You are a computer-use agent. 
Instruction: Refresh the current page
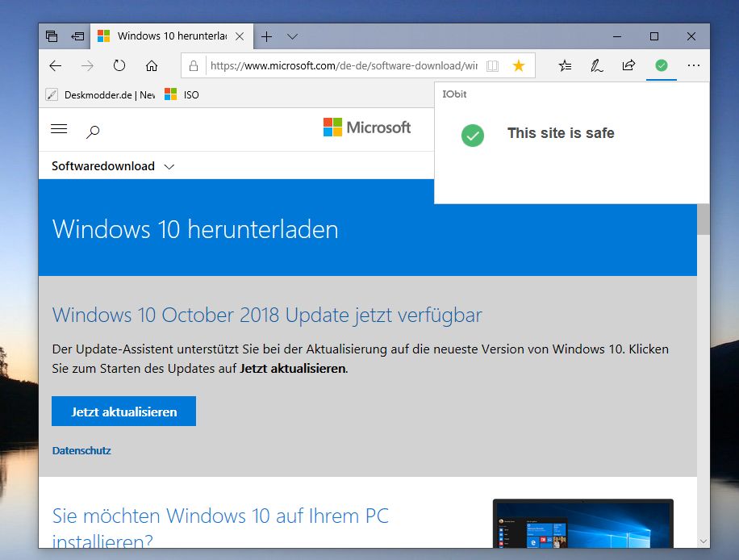pyautogui.click(x=119, y=65)
